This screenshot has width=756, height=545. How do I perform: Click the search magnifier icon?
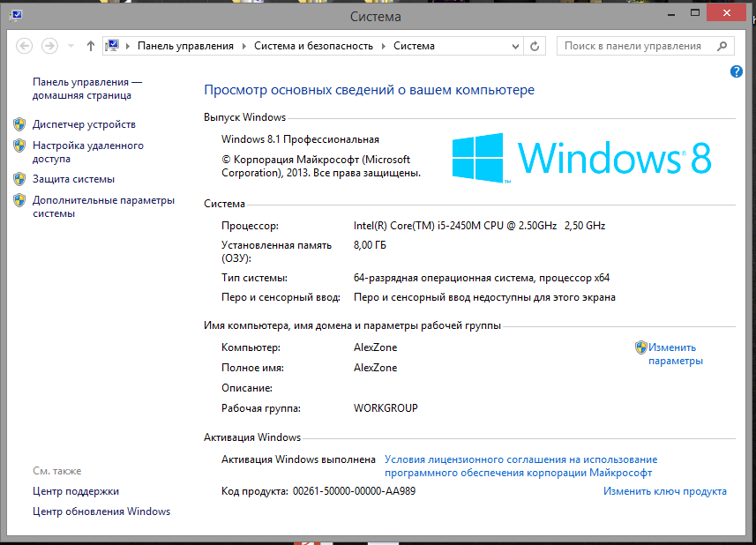click(x=722, y=46)
